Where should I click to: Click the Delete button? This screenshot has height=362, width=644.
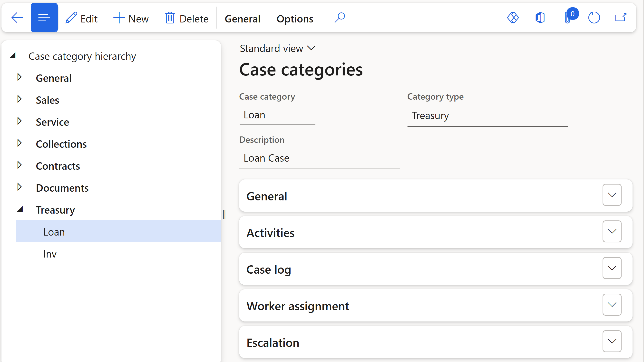[x=187, y=19]
